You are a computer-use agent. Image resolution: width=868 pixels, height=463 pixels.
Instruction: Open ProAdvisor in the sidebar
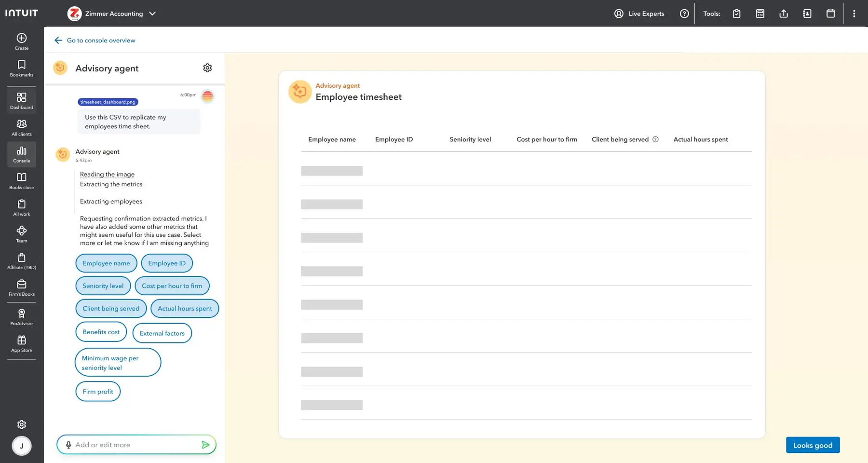22,317
